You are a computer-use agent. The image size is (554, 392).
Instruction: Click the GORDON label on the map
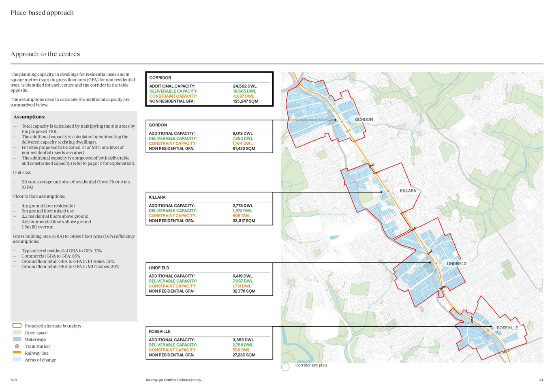click(364, 120)
